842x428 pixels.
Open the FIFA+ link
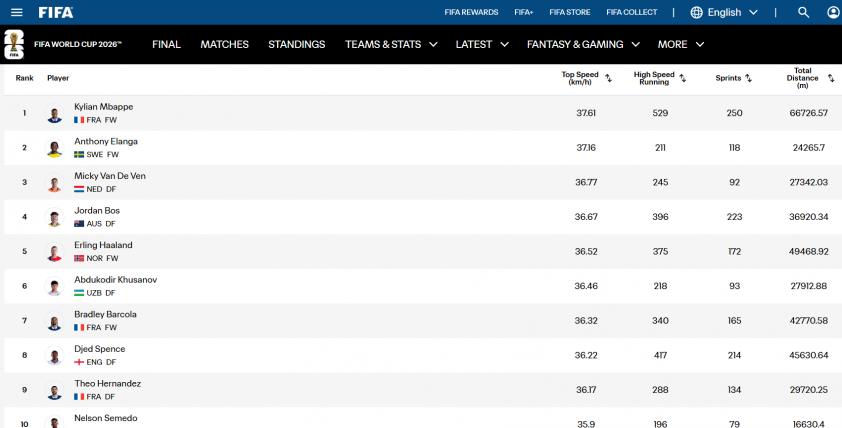(524, 12)
